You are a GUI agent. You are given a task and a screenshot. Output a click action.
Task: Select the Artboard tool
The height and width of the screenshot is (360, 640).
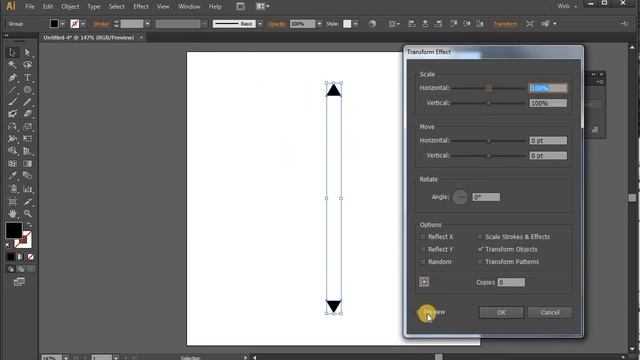[12, 202]
